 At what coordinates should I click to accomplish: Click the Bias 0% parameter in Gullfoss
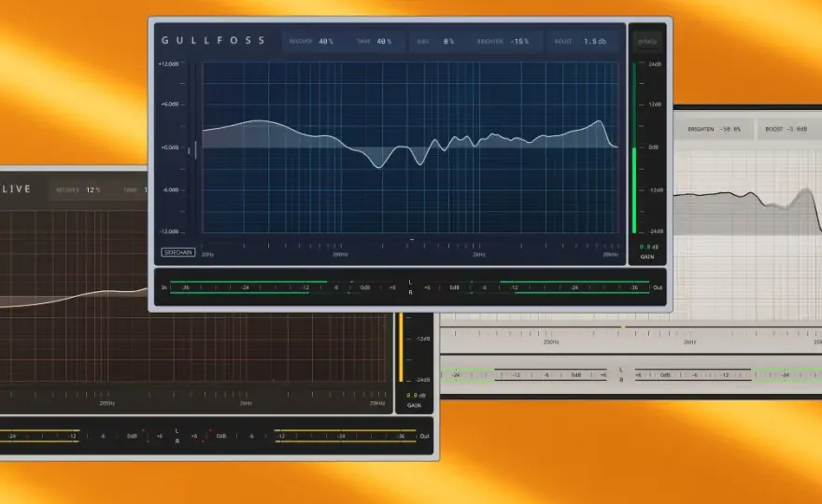[435, 41]
